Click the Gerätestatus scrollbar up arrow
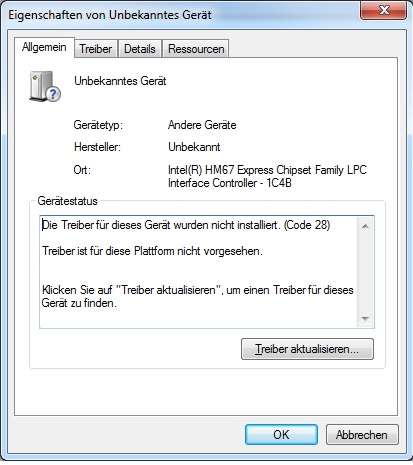 click(365, 226)
